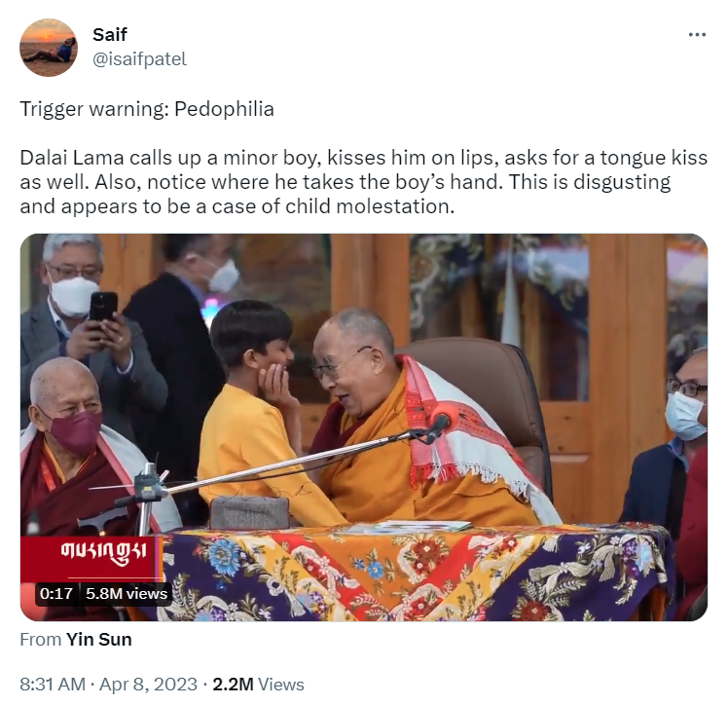Click Saif's round profile avatar
This screenshot has width=728, height=705.
tap(49, 48)
